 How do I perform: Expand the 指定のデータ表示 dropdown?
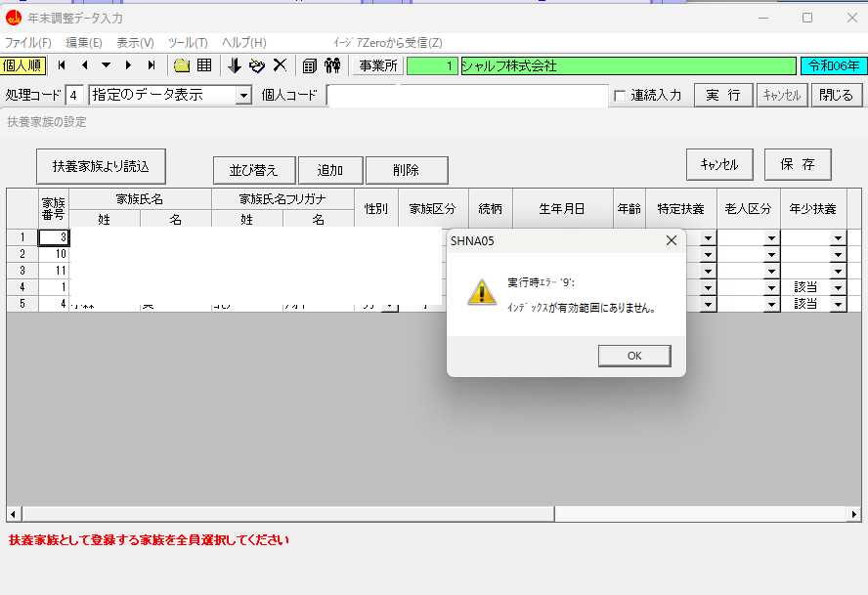(x=243, y=96)
